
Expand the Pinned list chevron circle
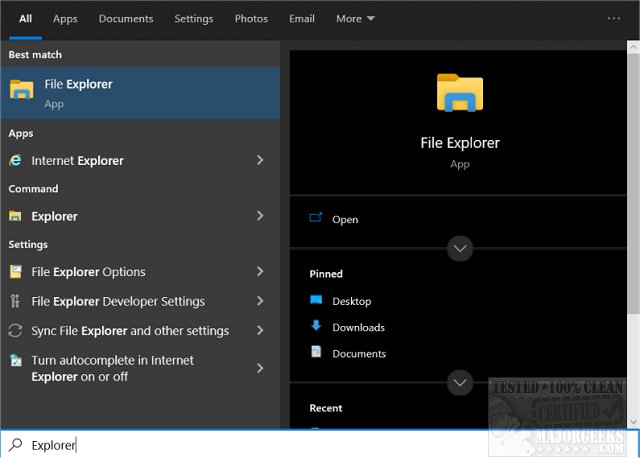(460, 381)
